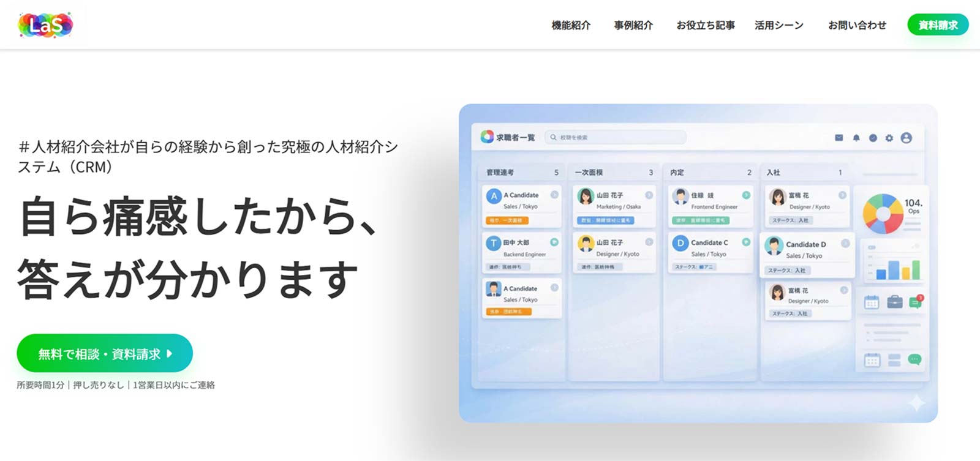This screenshot has height=461, width=980.
Task: Open the Candidate D card
Action: click(807, 255)
